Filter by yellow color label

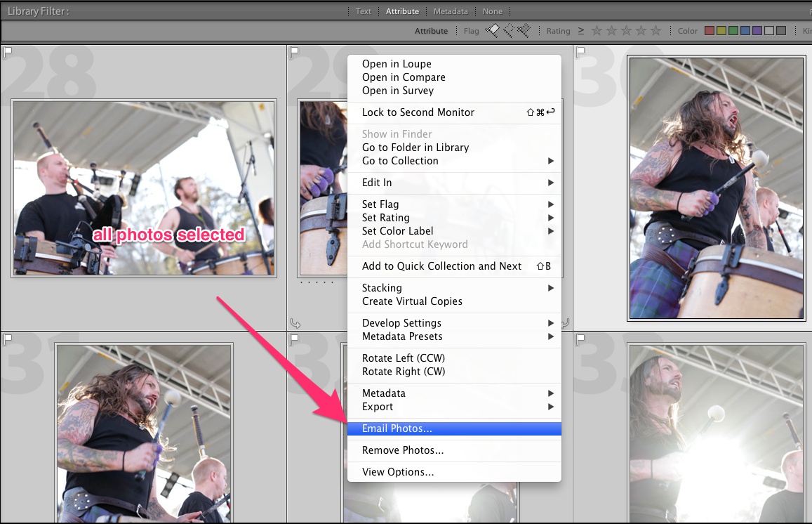(721, 31)
